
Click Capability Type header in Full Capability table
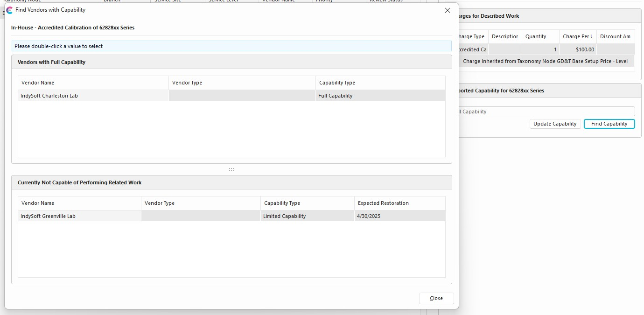[380, 83]
